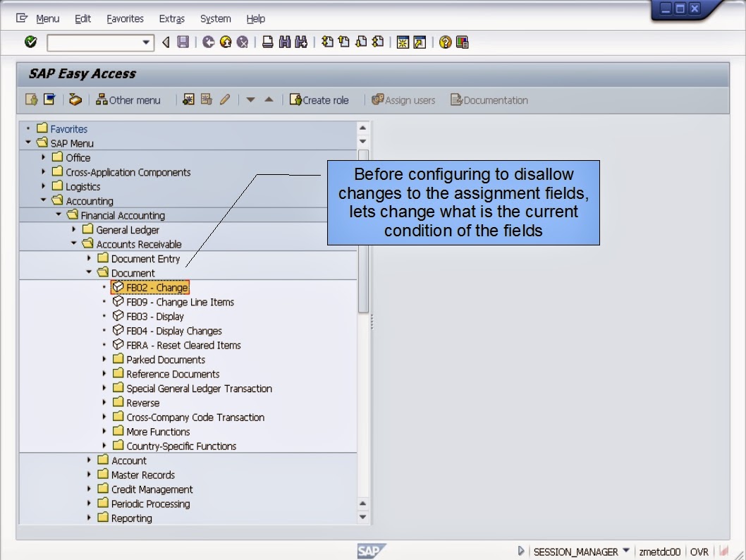Click the Add to Favorites icon
The image size is (746, 560).
pyautogui.click(x=188, y=99)
